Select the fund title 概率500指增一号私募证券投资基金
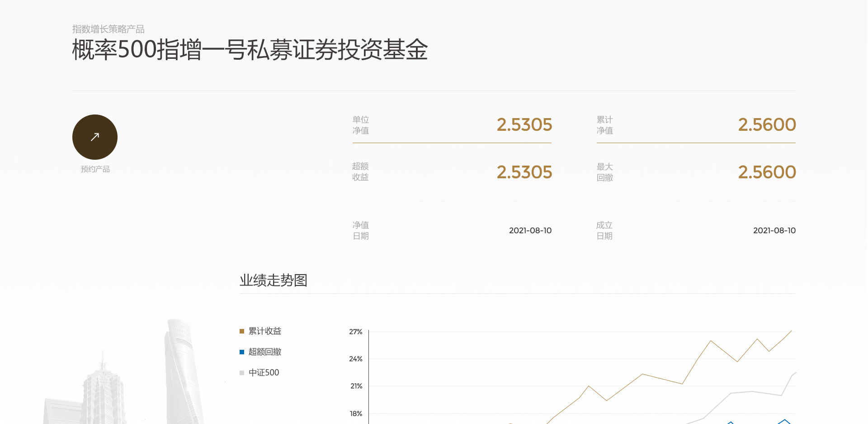Image resolution: width=868 pixels, height=424 pixels. (250, 49)
